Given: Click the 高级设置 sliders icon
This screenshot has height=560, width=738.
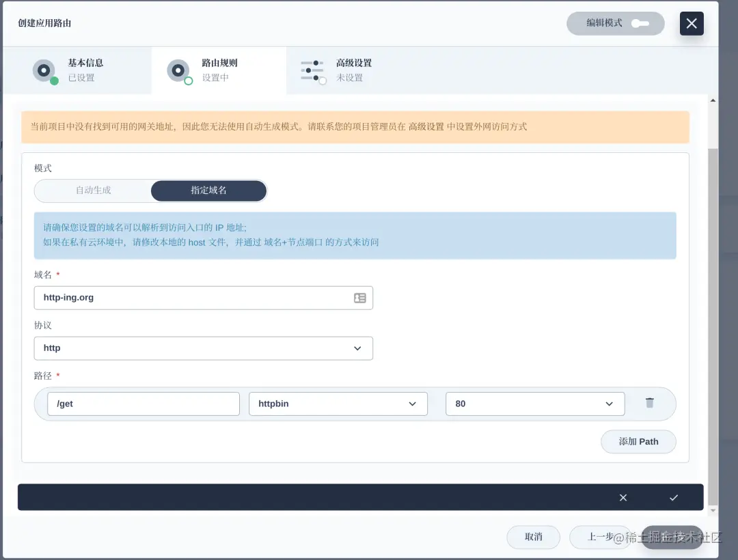Looking at the screenshot, I should [x=313, y=72].
